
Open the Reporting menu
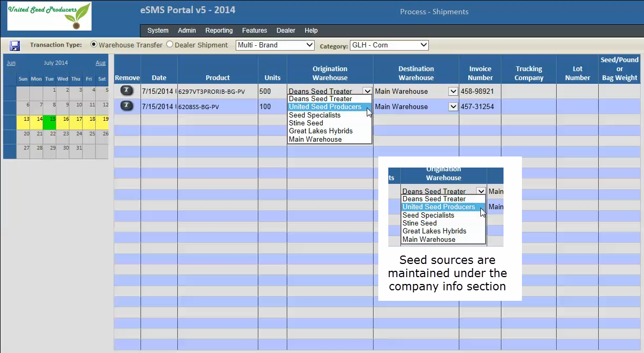(x=219, y=31)
